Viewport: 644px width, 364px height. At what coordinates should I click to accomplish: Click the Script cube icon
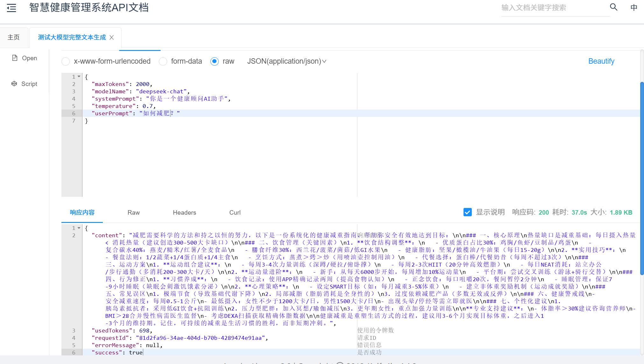tap(14, 84)
